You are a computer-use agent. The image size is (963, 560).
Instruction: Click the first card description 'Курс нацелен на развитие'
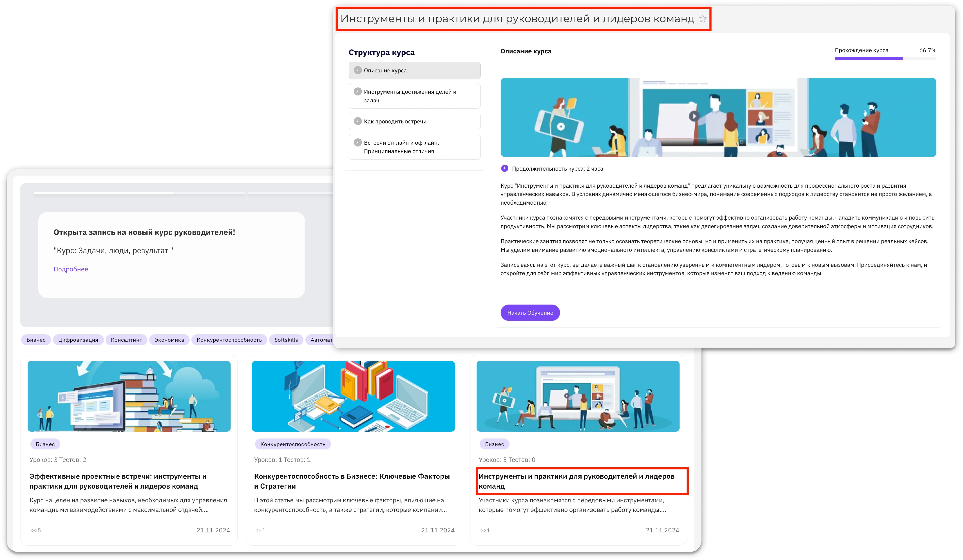click(x=128, y=505)
